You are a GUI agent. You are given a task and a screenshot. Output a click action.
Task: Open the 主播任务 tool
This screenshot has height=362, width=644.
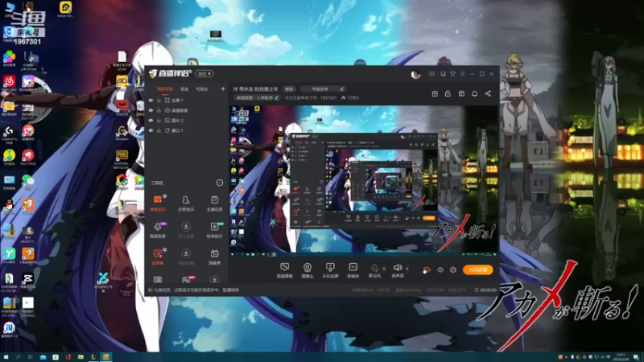click(214, 204)
